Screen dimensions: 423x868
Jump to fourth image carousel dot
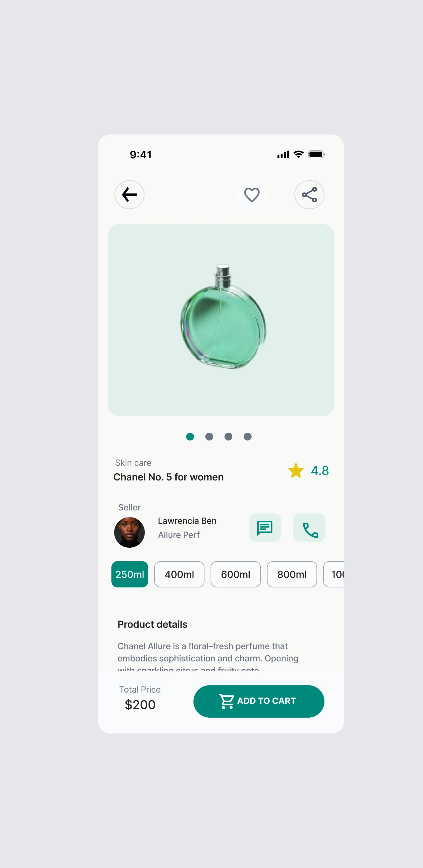tap(248, 437)
